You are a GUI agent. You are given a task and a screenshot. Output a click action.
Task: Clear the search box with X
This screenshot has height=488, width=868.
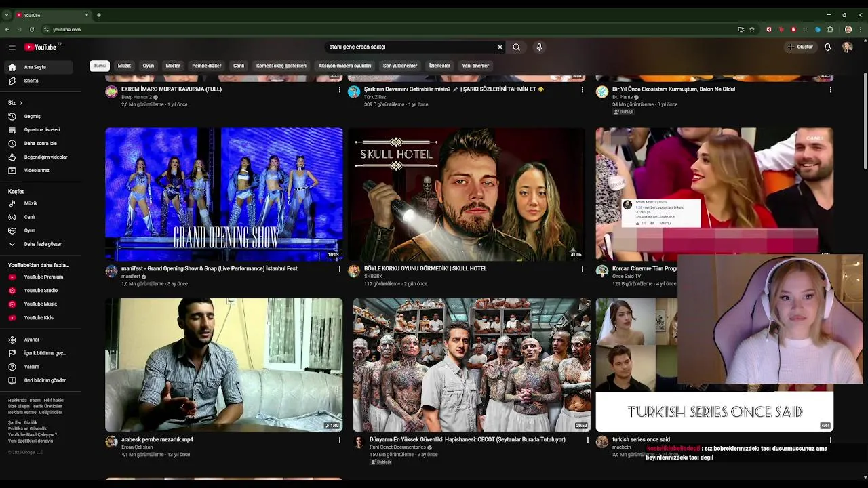click(x=500, y=47)
